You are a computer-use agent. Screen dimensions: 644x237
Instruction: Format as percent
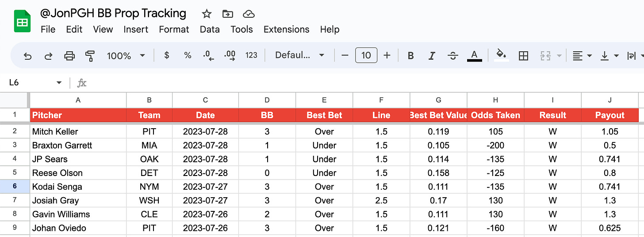pyautogui.click(x=188, y=55)
